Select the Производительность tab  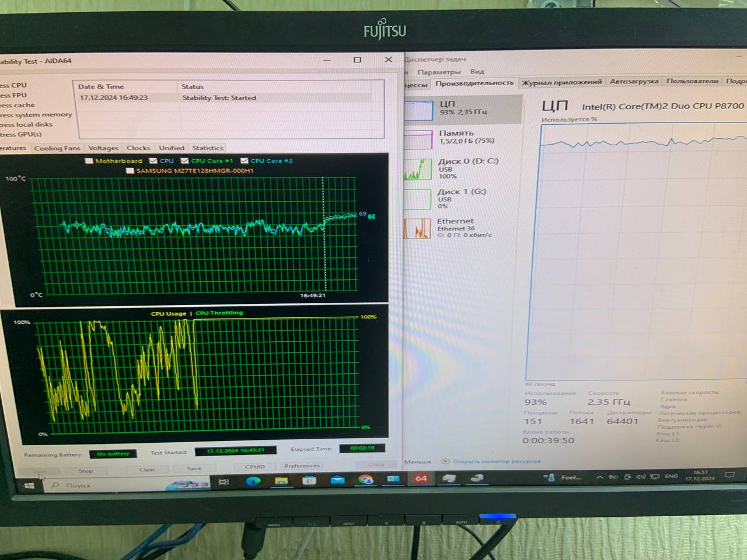474,83
